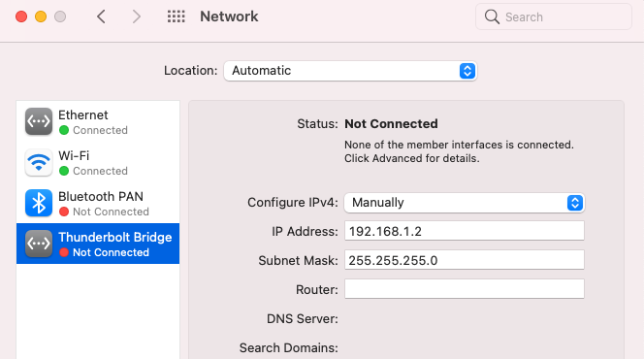Click the Configure IPv4 dropdown arrows
Screen dimensions: 644x359
pos(575,203)
